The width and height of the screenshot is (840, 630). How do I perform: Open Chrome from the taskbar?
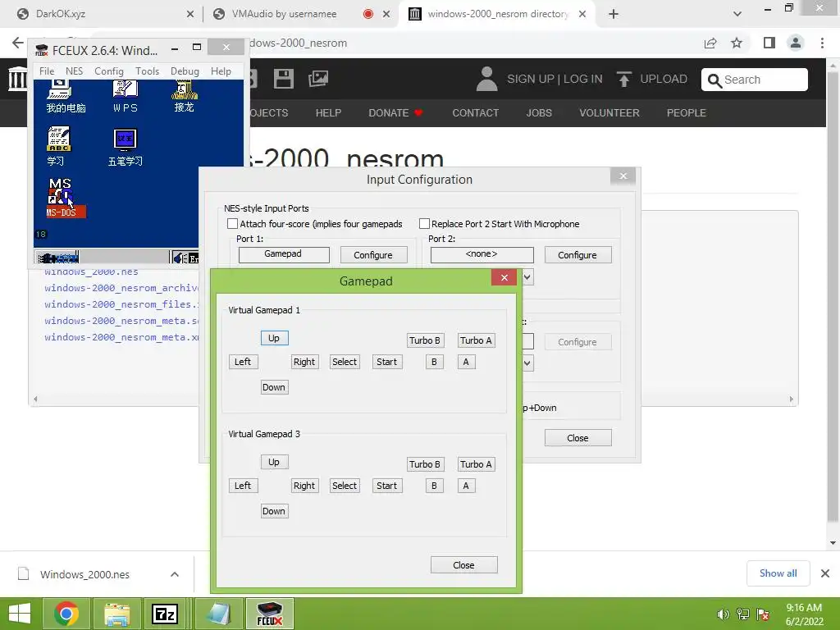[66, 614]
